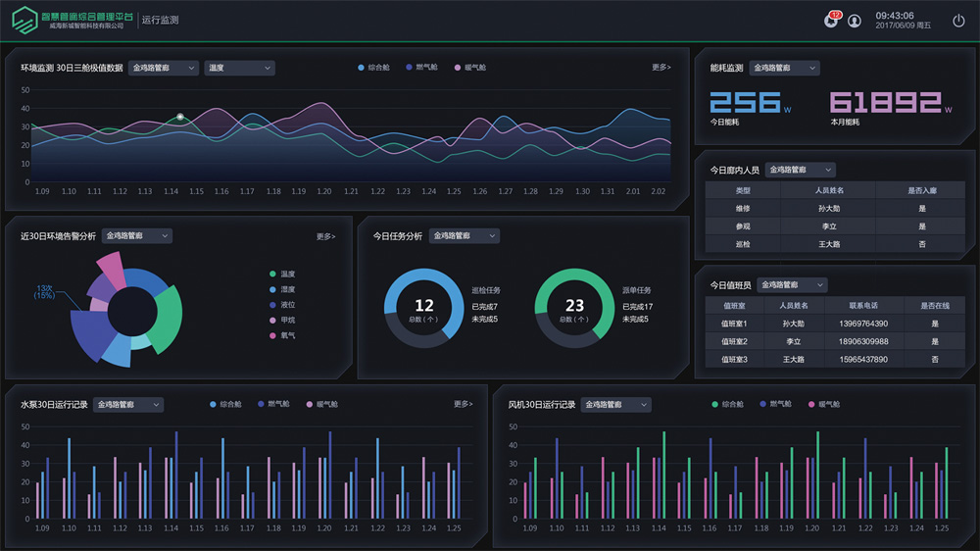The width and height of the screenshot is (980, 551).
Task: Click the 甲烷 legend entry
Action: coord(282,321)
